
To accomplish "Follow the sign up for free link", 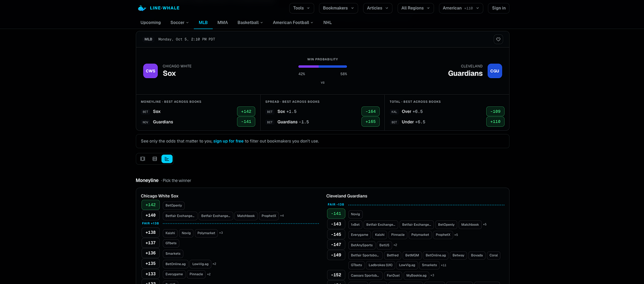I will 228,141.
